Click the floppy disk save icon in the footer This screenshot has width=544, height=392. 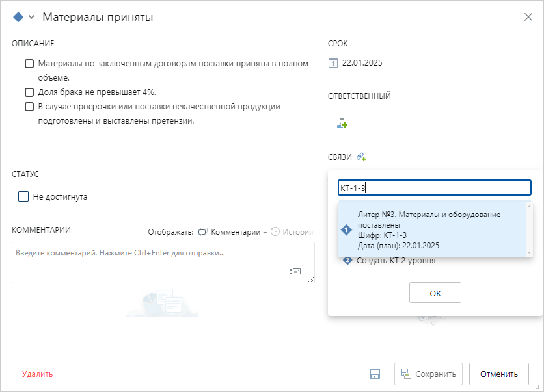click(375, 374)
